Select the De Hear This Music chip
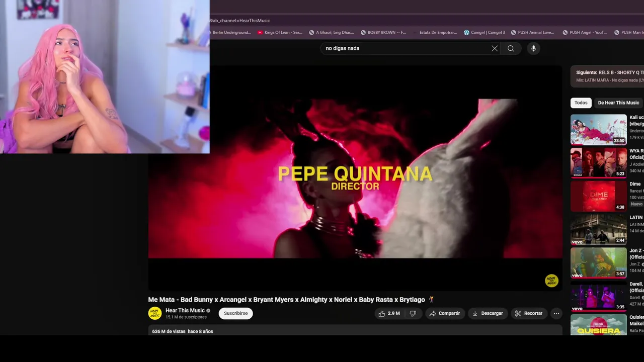 618,103
